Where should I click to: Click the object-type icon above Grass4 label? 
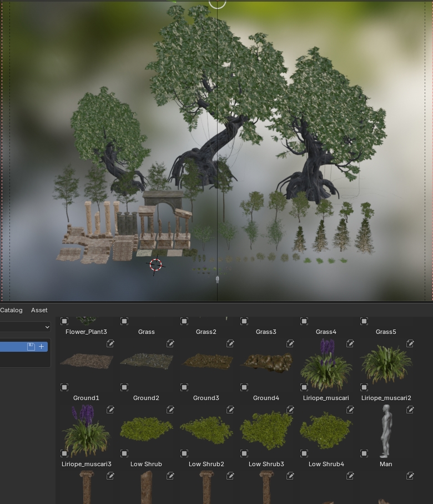coord(304,321)
